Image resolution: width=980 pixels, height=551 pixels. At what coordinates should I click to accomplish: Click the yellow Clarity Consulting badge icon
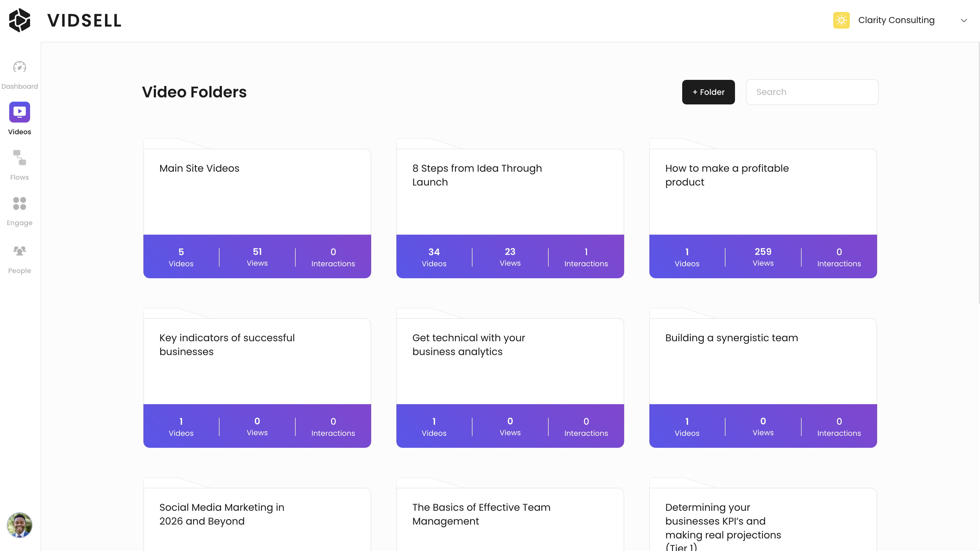841,20
